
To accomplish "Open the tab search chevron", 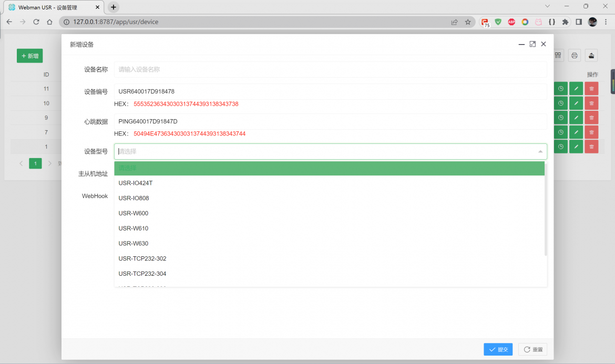I will click(547, 6).
